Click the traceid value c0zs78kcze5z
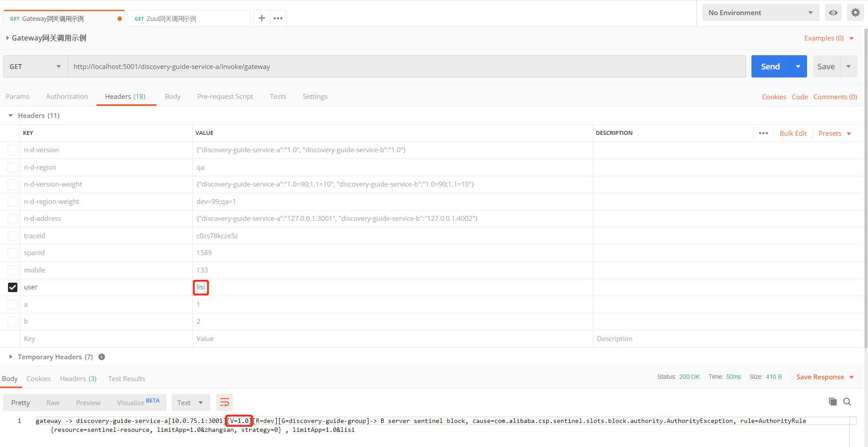Viewport: 868px width, 447px height. (217, 236)
